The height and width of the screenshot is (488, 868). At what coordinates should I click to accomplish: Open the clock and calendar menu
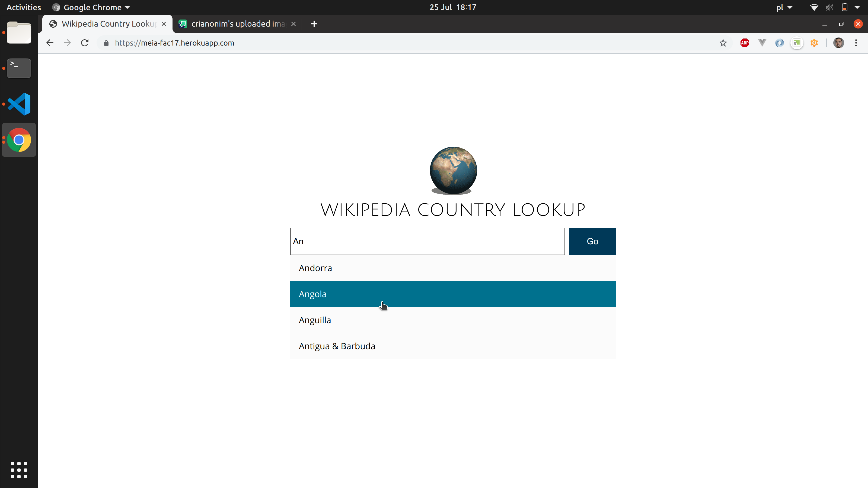453,7
